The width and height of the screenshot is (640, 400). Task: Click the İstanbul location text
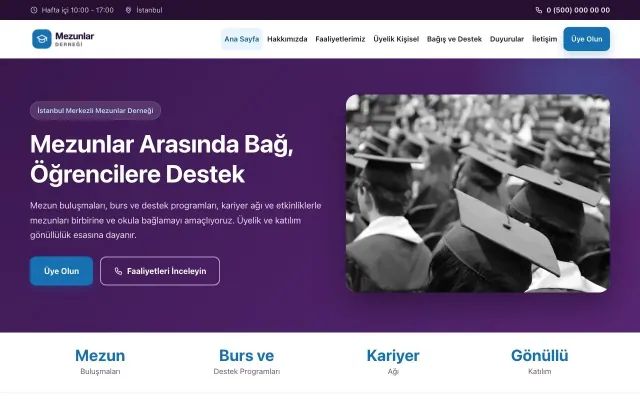149,10
